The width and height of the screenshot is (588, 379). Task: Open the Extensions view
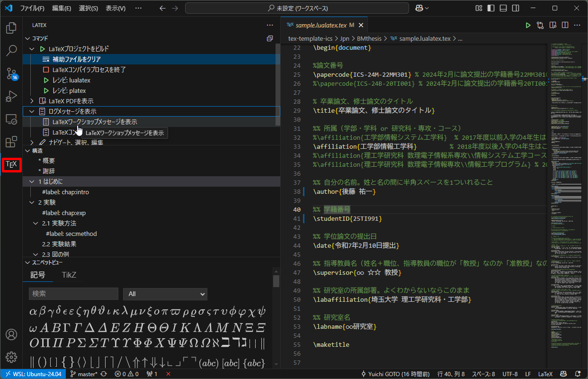11,142
